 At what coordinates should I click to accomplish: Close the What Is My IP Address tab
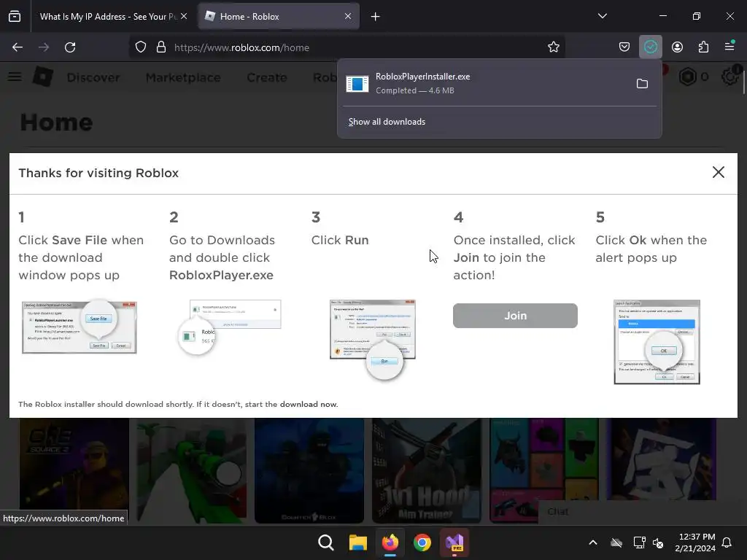coord(184,16)
